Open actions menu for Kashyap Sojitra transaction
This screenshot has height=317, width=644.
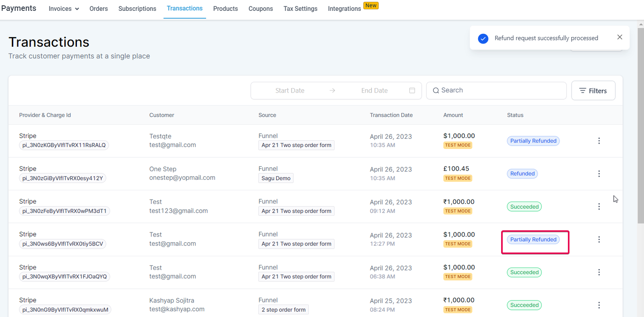point(599,305)
